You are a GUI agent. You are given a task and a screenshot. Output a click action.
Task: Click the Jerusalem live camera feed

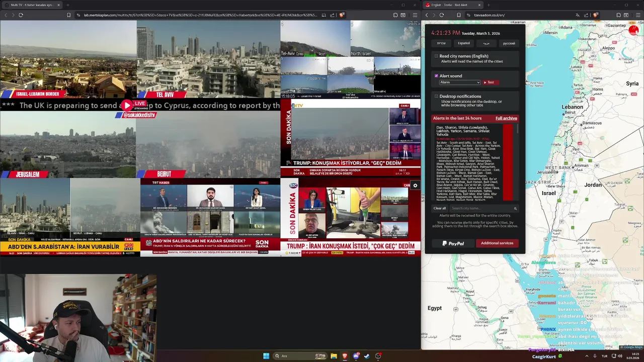68,145
